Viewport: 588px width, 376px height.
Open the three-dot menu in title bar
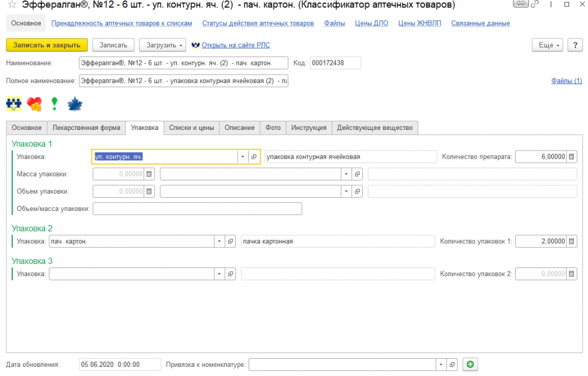(x=551, y=5)
